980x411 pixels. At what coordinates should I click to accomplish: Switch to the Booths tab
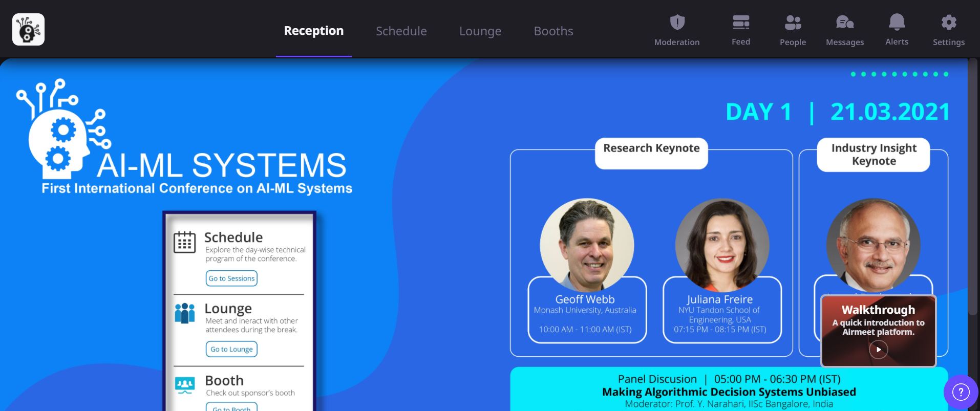tap(553, 31)
